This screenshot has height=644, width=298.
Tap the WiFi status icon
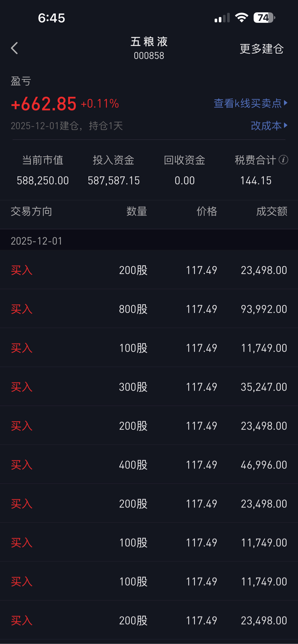241,17
